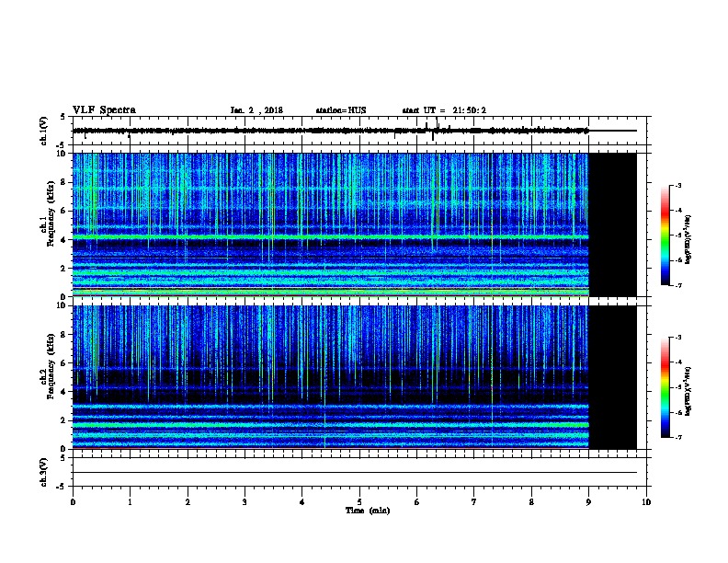Click time-axis tick label "3"

(x=245, y=502)
